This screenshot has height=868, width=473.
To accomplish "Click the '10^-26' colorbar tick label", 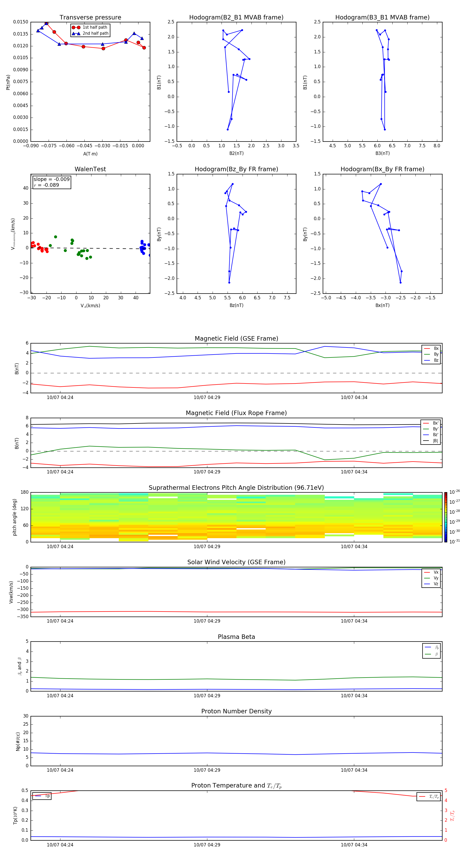I will (455, 492).
